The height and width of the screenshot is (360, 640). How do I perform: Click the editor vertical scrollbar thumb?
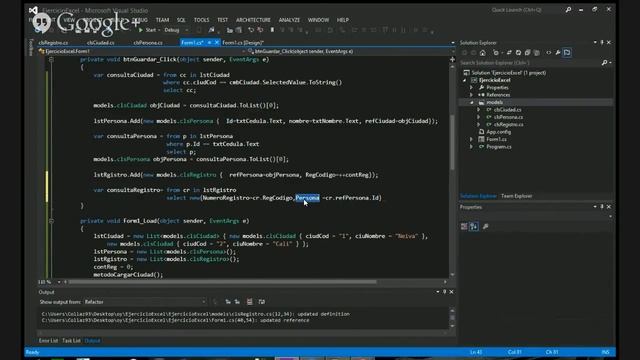[x=452, y=142]
